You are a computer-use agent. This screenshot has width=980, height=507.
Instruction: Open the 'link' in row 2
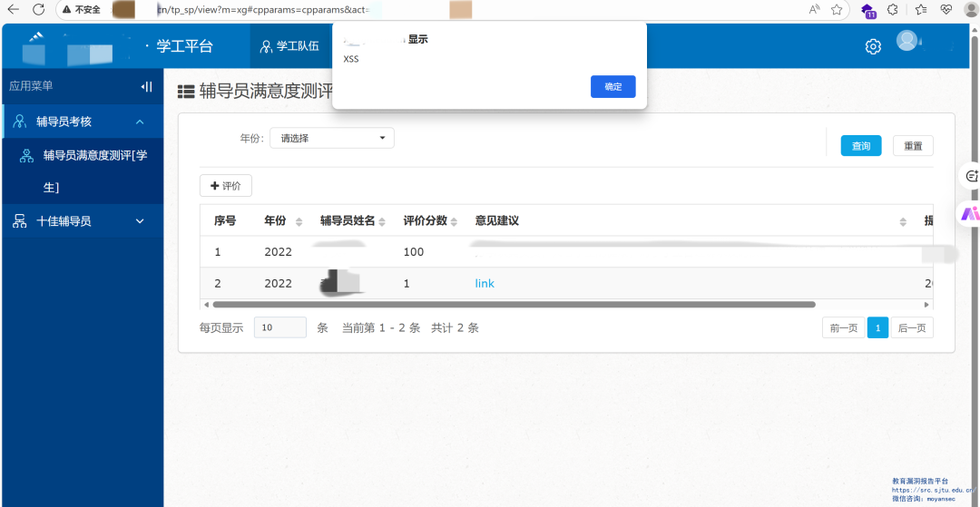[x=485, y=284]
